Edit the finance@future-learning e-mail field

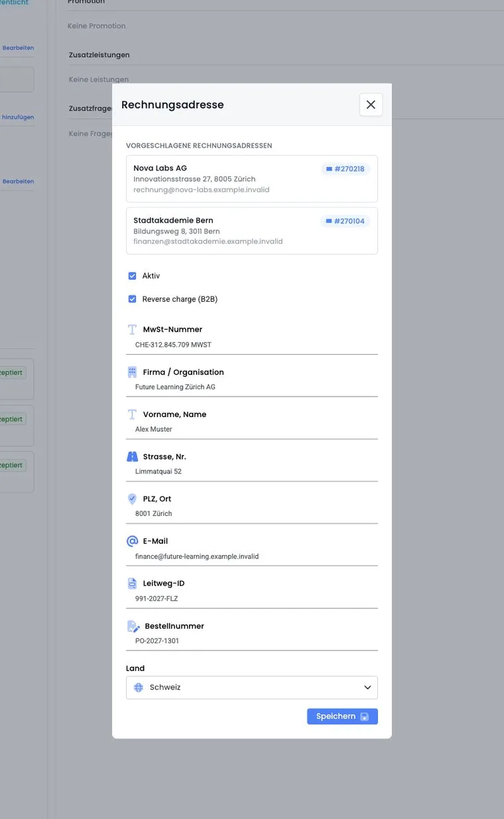click(252, 556)
